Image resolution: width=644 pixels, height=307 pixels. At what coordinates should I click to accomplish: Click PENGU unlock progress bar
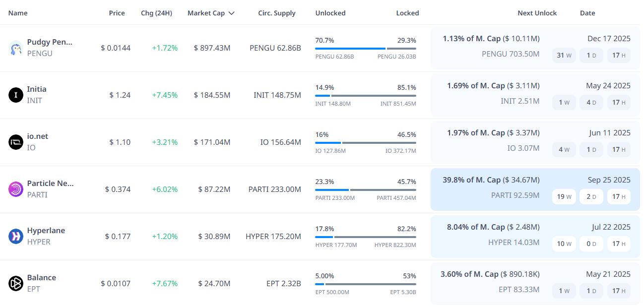pos(366,49)
